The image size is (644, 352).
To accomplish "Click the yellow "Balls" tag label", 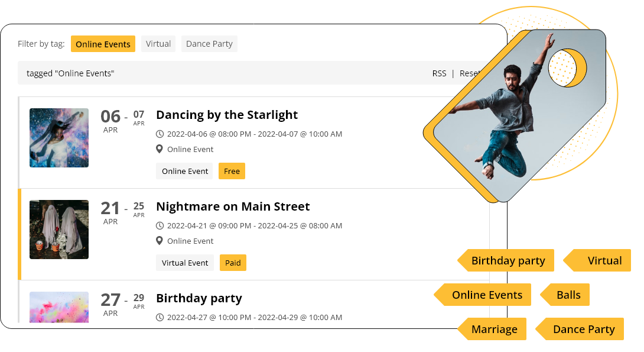I will coord(569,295).
